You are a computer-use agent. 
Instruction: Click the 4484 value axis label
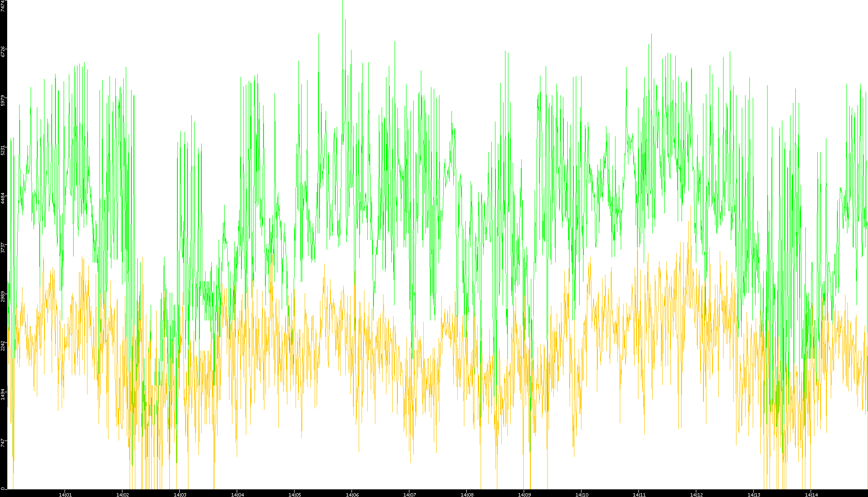(3, 199)
